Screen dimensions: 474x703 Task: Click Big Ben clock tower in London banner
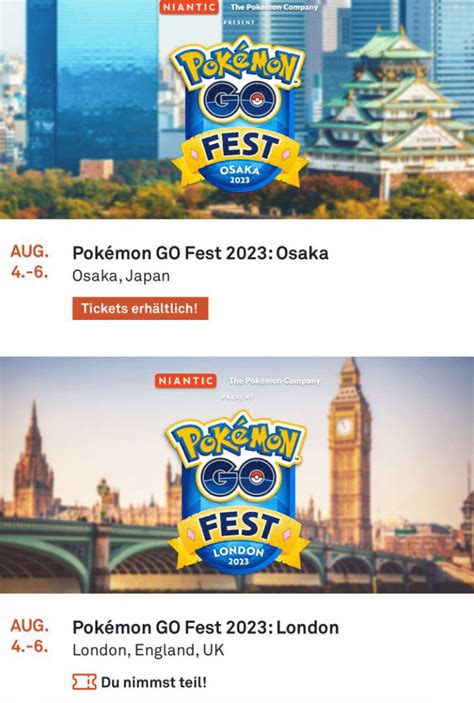pos(350,453)
